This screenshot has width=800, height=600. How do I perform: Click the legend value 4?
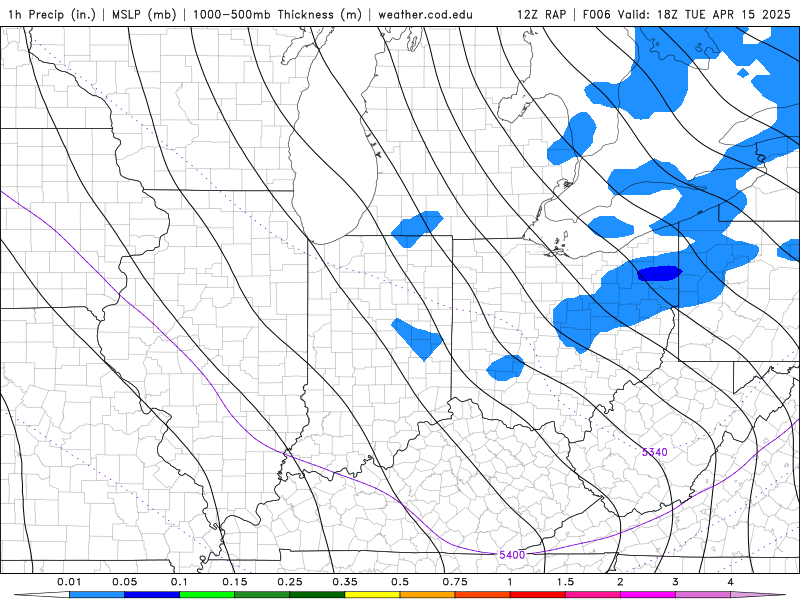pyautogui.click(x=731, y=582)
